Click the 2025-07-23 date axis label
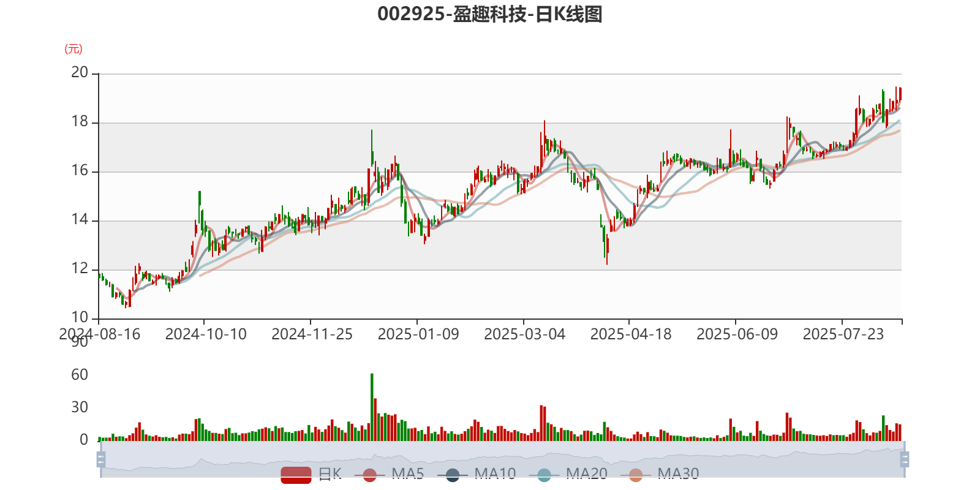The image size is (980, 490). (843, 334)
